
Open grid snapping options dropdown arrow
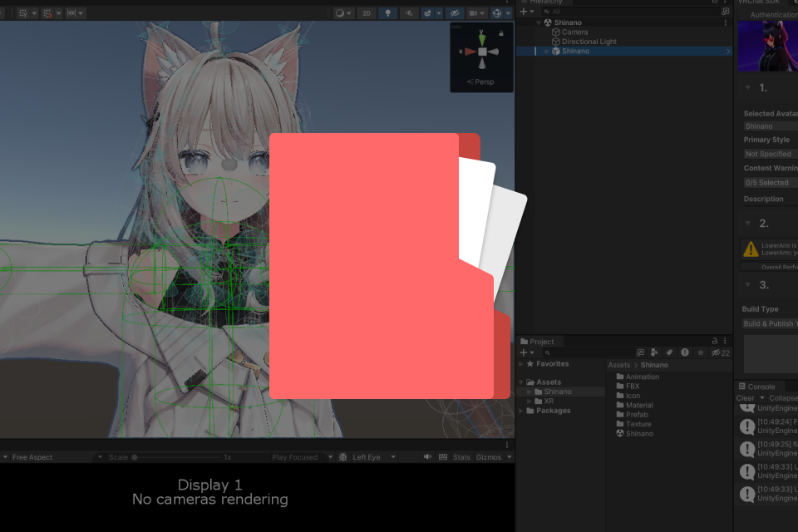(58, 13)
